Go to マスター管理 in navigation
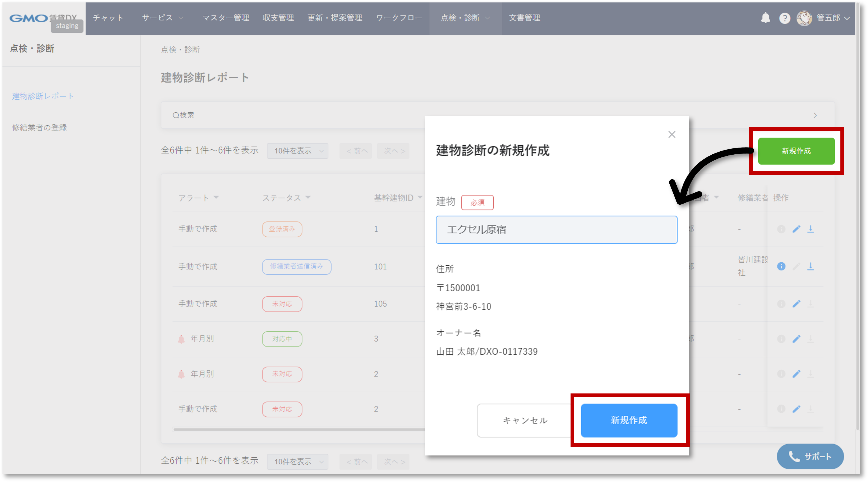868x482 pixels. 225,18
